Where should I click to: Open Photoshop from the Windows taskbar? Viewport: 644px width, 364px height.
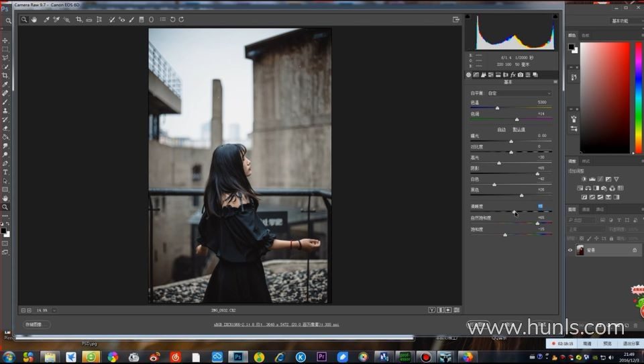coord(237,357)
